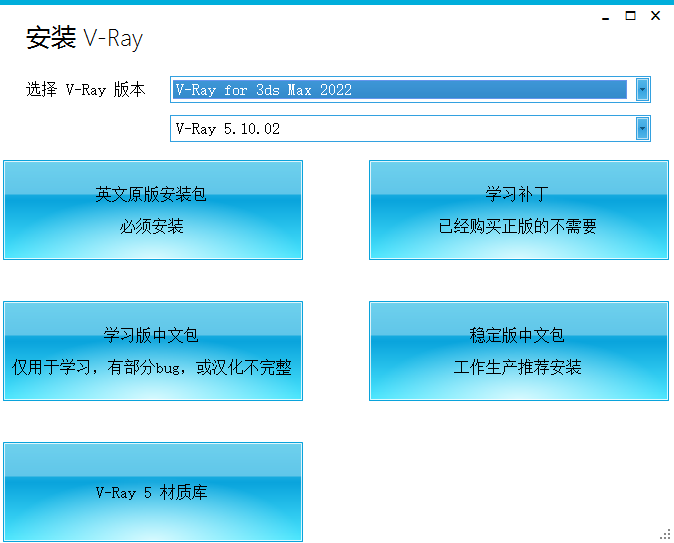Image resolution: width=674 pixels, height=543 pixels.
Task: Choose the 稳定版中文包 button
Action: point(519,351)
